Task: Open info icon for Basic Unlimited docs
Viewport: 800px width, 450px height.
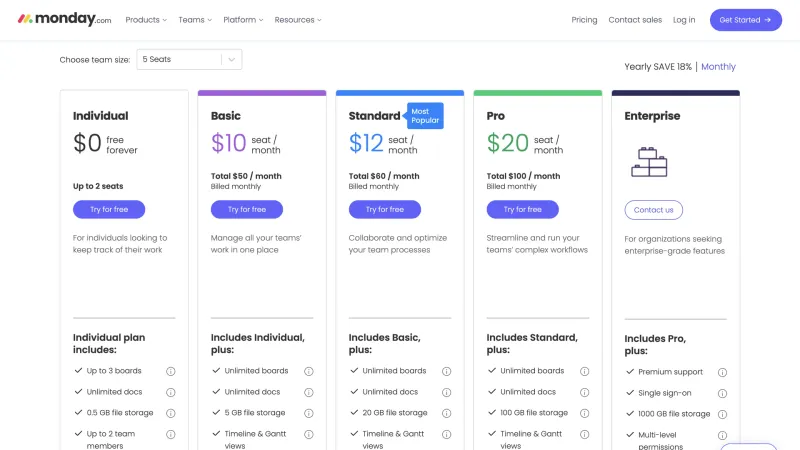Action: (309, 392)
